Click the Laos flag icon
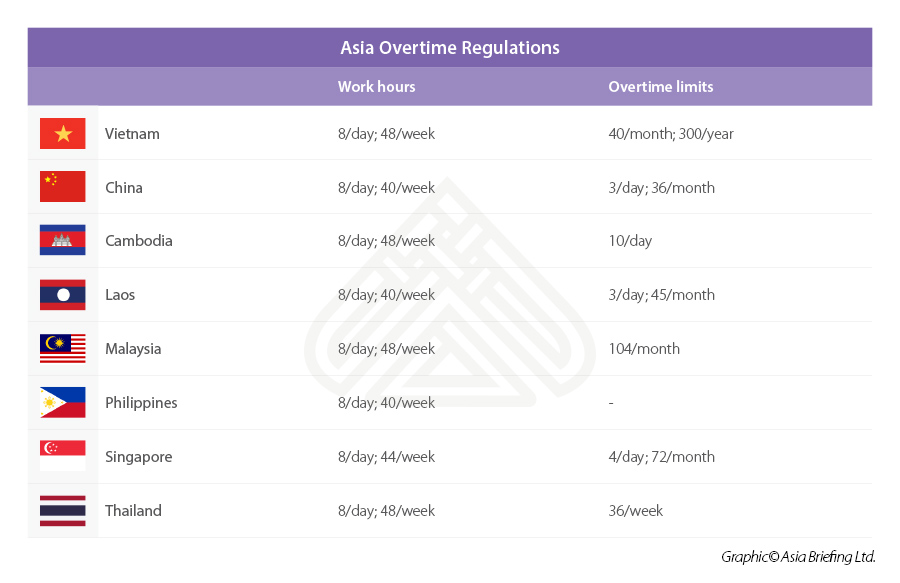 [x=63, y=295]
